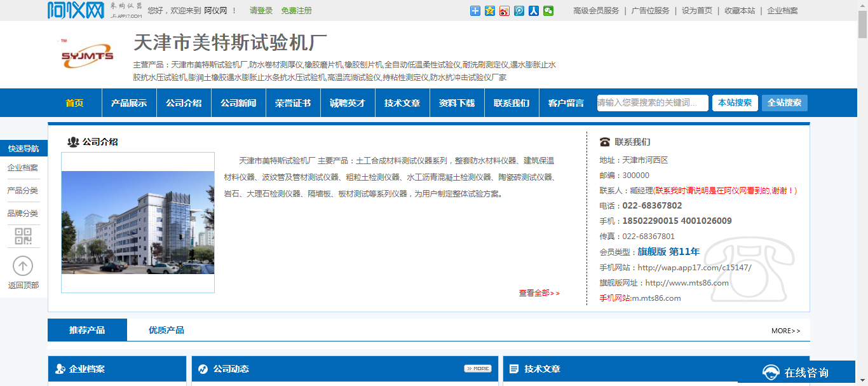This screenshot has width=868, height=386.
Task: Click 查看全部>> link
Action: coord(539,293)
